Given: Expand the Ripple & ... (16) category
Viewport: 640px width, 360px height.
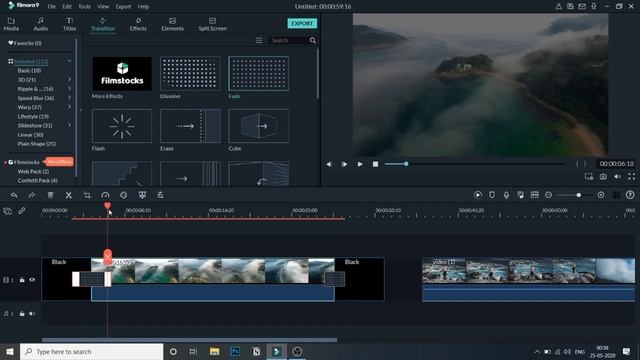Looking at the screenshot, I should pos(69,89).
